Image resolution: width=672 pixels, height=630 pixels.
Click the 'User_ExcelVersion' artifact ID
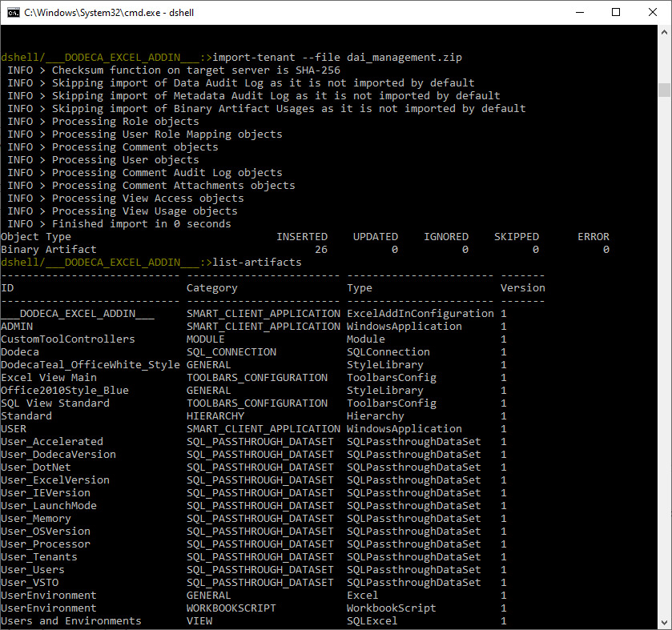coord(55,480)
